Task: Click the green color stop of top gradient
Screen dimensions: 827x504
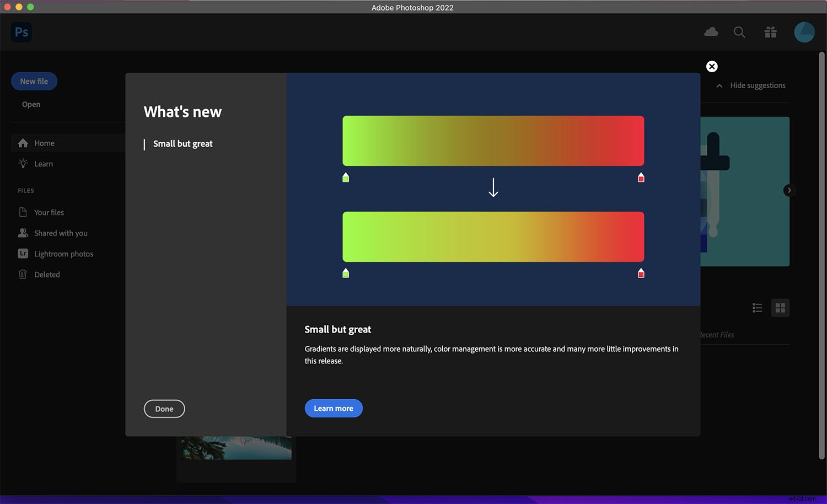Action: (346, 178)
